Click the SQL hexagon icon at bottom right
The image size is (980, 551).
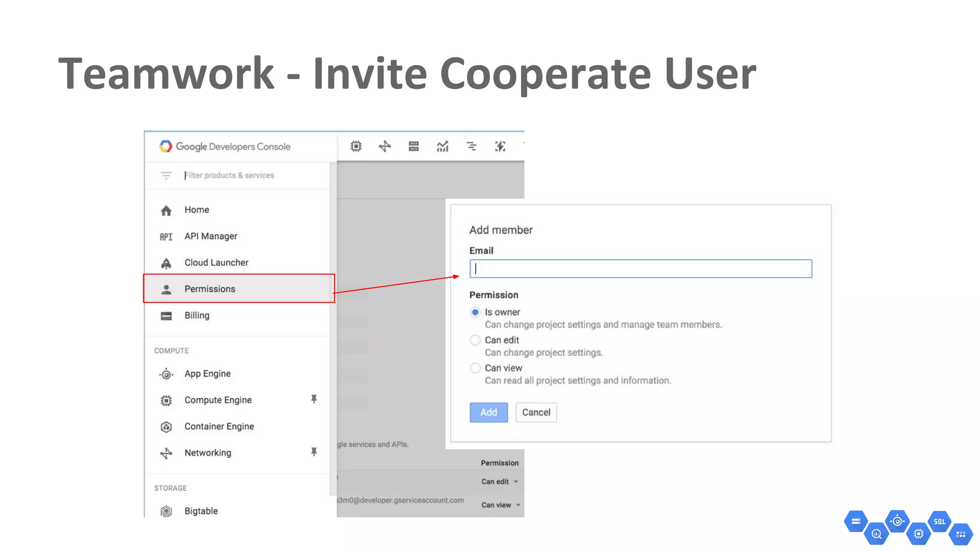pos(939,521)
